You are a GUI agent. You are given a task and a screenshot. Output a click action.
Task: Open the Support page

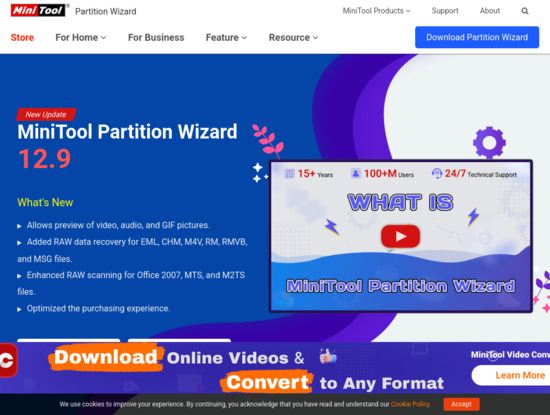[445, 11]
